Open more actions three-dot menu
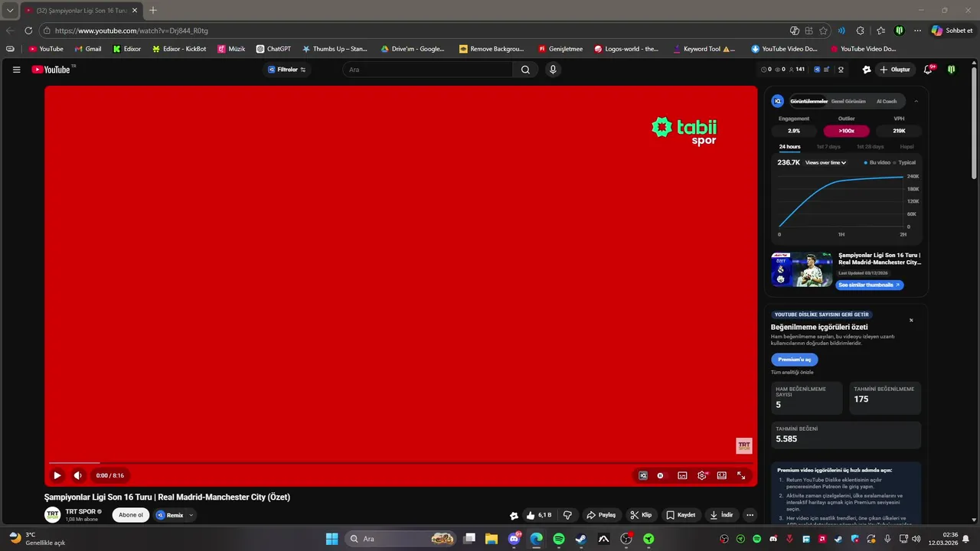 coord(750,515)
